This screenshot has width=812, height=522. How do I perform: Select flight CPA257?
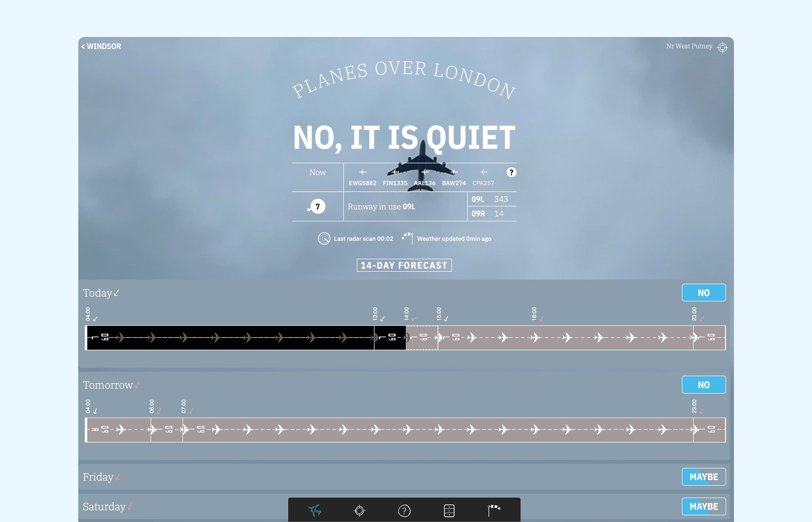(483, 183)
